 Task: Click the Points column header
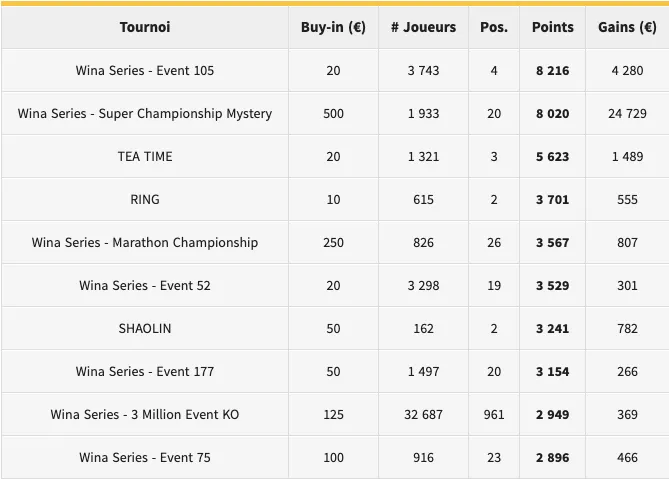553,28
